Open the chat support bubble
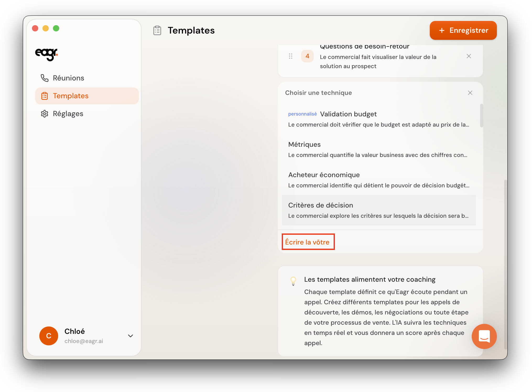 tap(484, 336)
